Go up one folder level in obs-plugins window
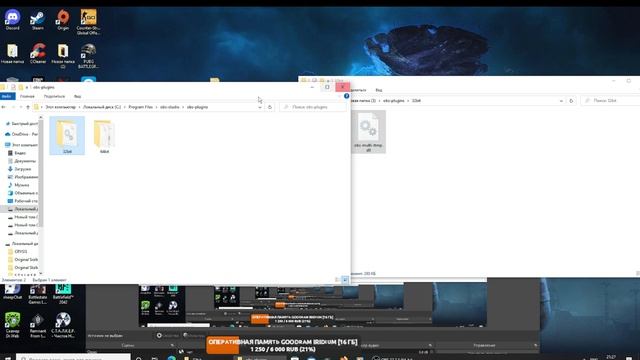This screenshot has height=360, width=640. pos(28,107)
